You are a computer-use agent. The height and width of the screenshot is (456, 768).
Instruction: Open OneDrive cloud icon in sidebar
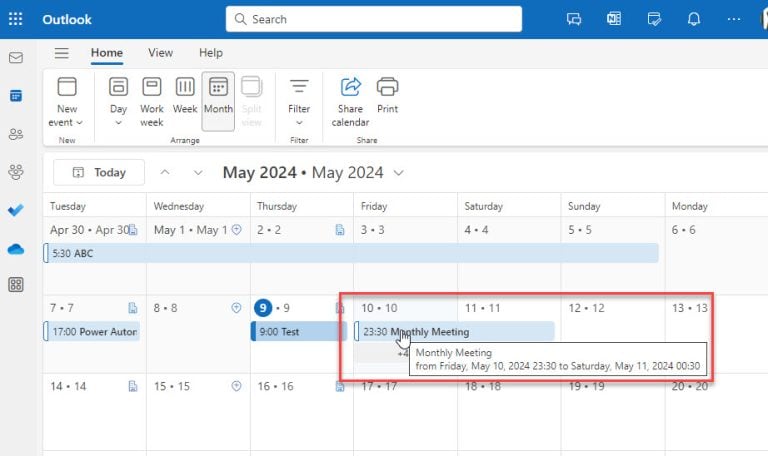click(x=16, y=249)
